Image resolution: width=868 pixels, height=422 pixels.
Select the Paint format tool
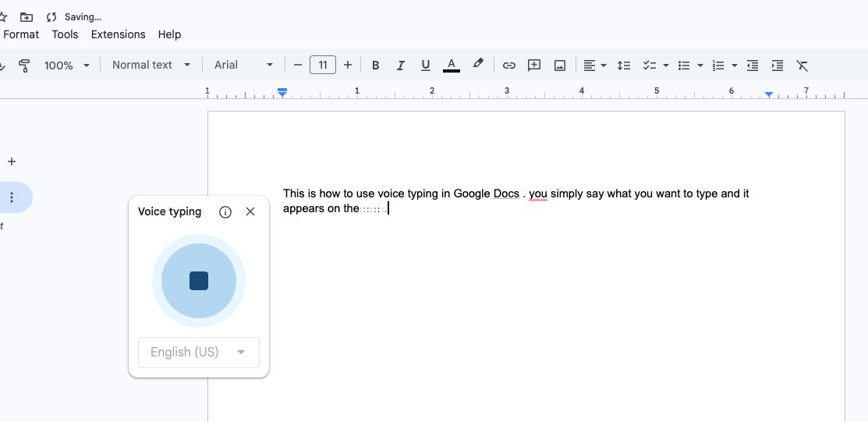point(24,66)
